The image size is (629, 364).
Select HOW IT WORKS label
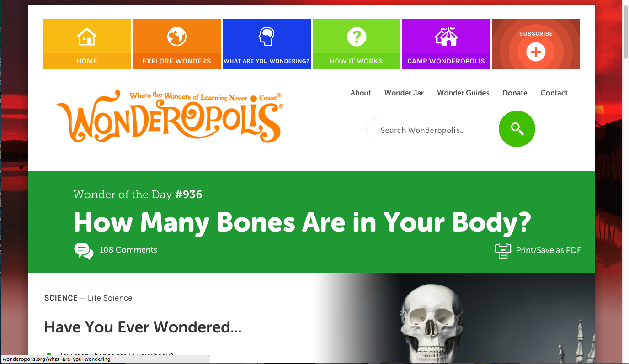[357, 61]
